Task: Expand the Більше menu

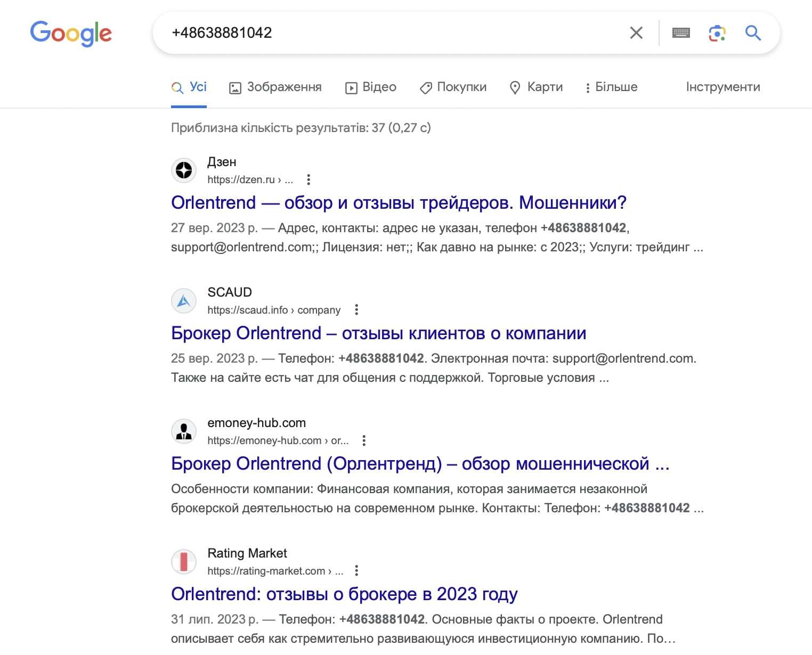Action: (611, 87)
